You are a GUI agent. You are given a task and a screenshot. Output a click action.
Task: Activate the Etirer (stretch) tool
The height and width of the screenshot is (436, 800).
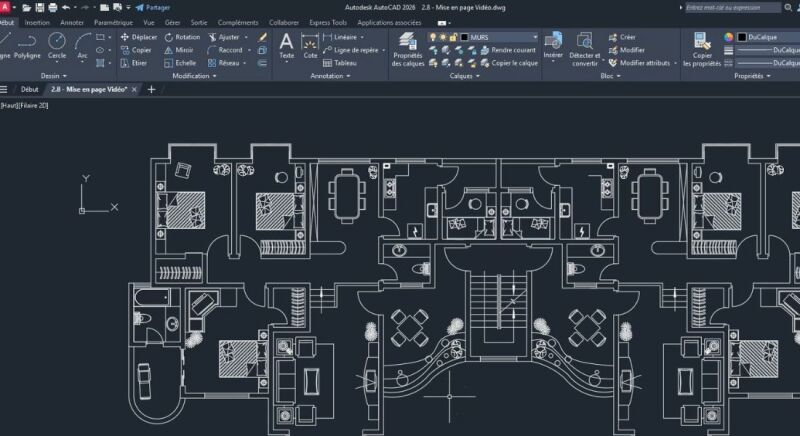[134, 63]
